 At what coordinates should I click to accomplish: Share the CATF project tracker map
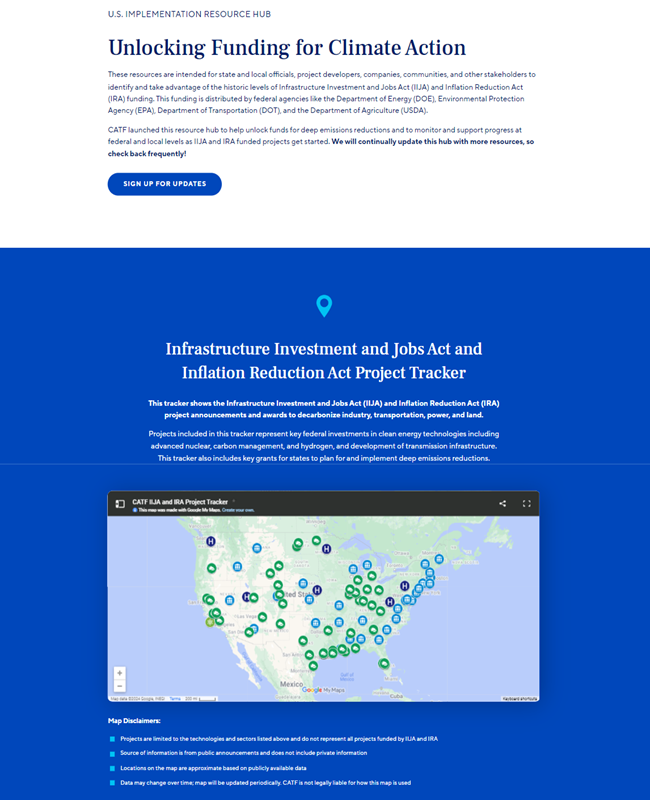pyautogui.click(x=502, y=504)
